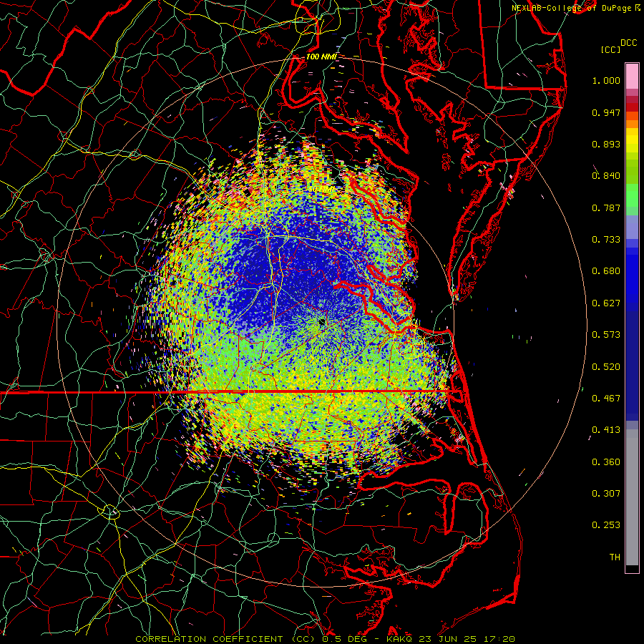Select the 0.787 scale value
644x644 pixels.
tap(606, 208)
